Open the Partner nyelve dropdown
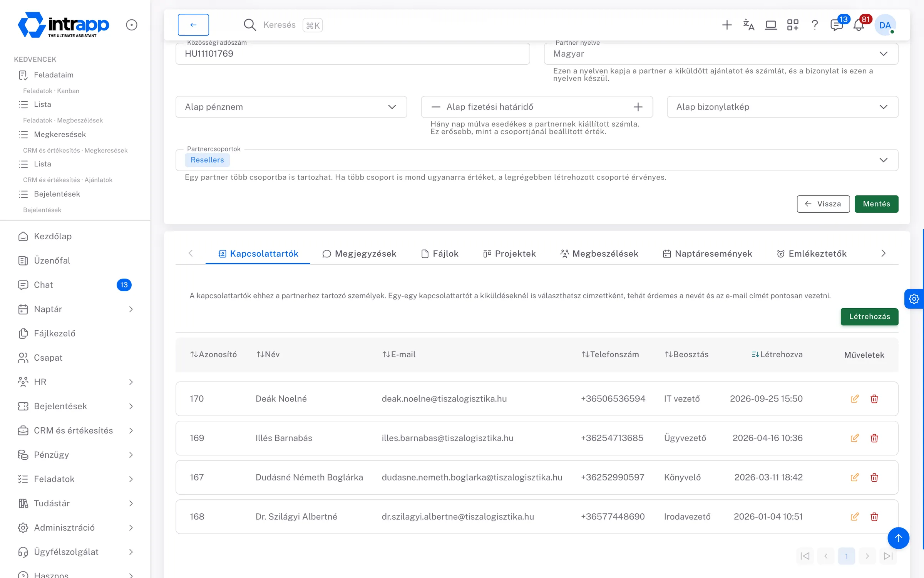 (x=721, y=54)
